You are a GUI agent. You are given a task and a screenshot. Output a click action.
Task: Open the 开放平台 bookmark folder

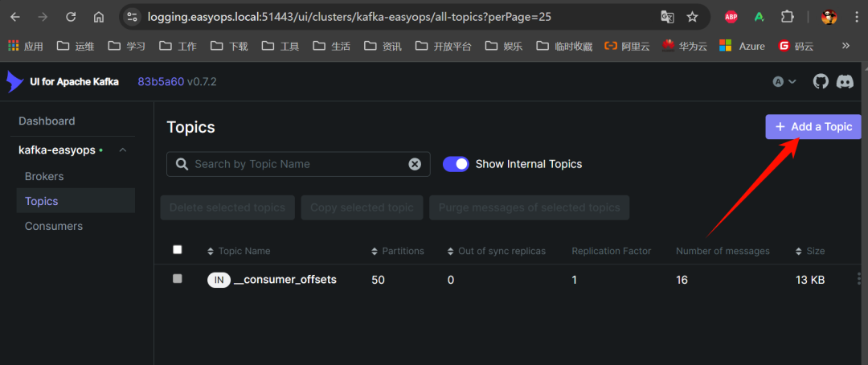pyautogui.click(x=443, y=46)
